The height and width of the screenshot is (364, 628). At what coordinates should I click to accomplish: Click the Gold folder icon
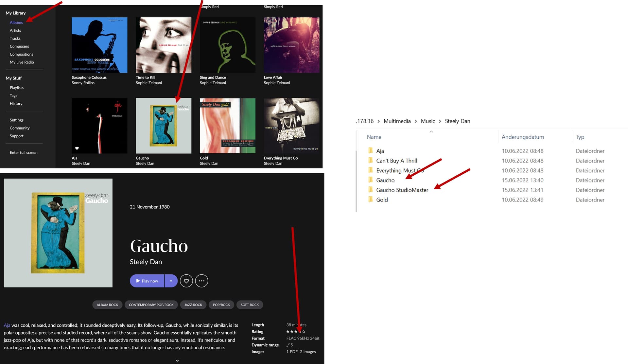click(x=371, y=199)
